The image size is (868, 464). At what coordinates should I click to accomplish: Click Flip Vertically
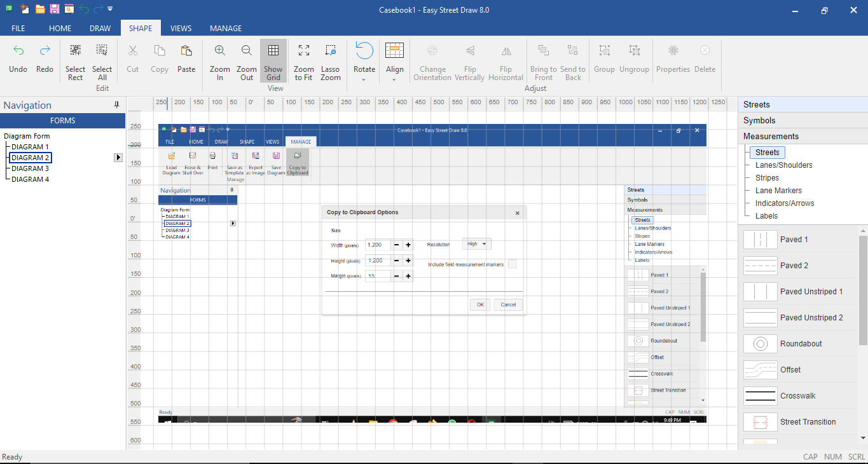[x=470, y=62]
